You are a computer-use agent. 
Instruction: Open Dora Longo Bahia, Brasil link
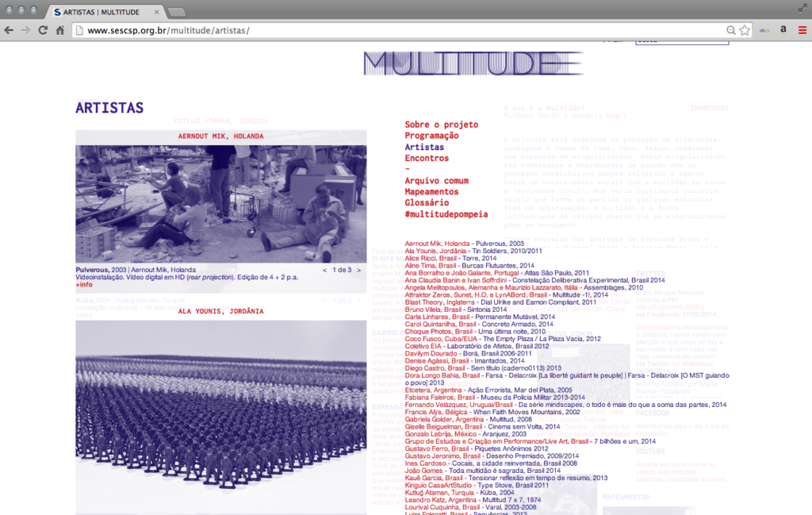click(x=442, y=375)
